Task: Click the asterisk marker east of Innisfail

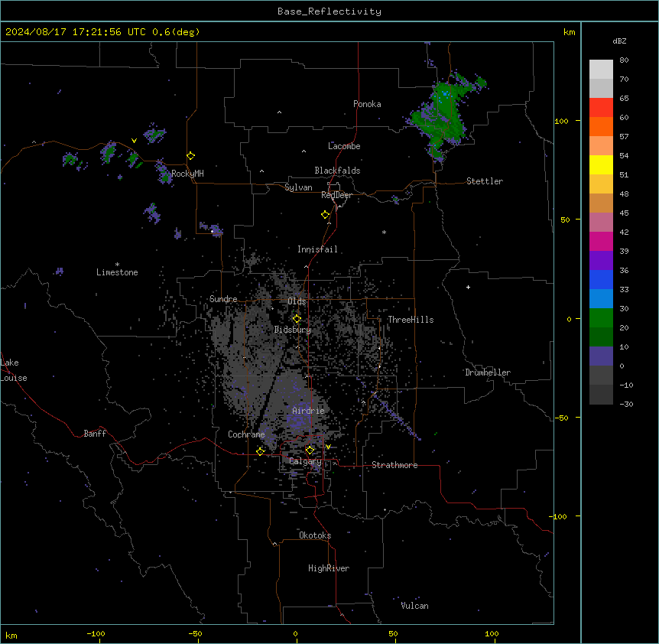Action: coord(384,232)
